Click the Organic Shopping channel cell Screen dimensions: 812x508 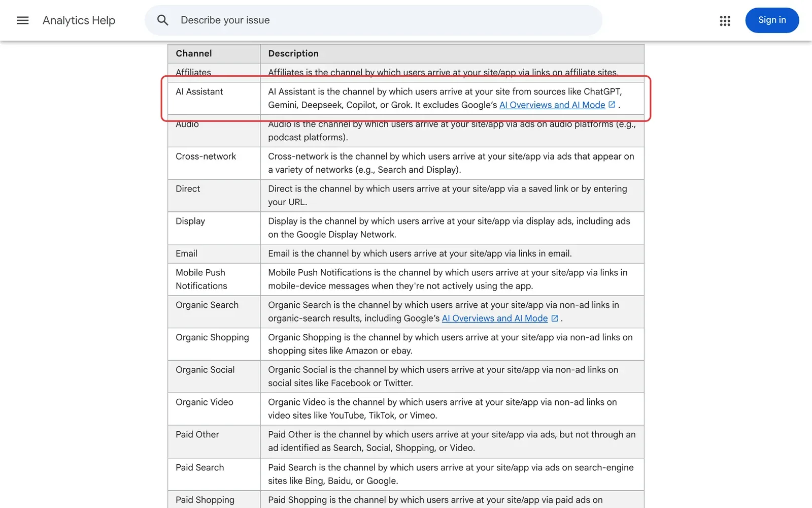[214, 344]
